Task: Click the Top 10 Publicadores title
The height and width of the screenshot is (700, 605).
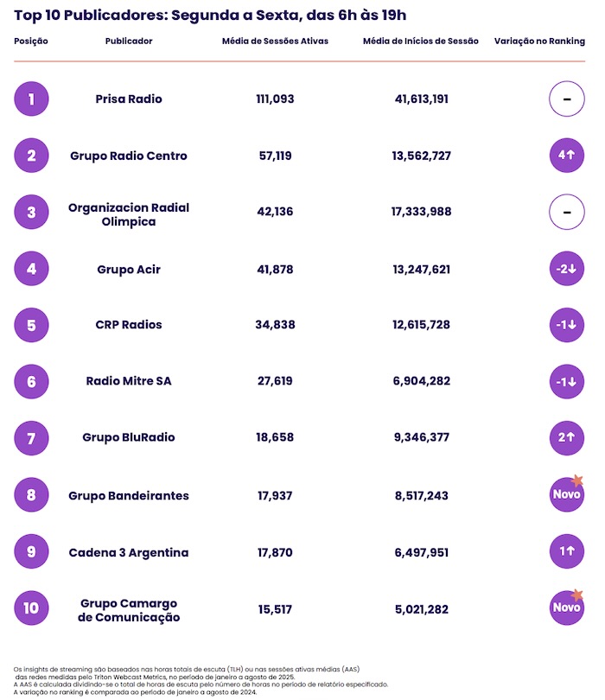Action: pos(209,16)
